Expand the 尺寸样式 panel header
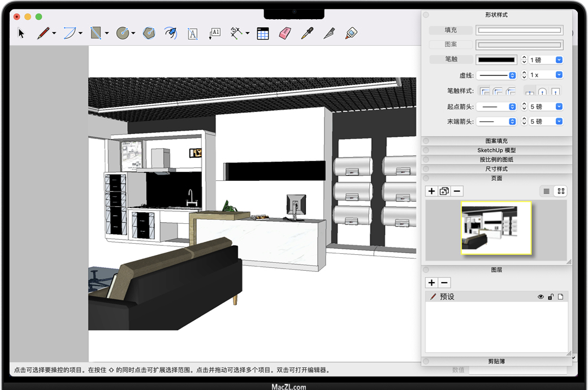The image size is (588, 390). [496, 169]
